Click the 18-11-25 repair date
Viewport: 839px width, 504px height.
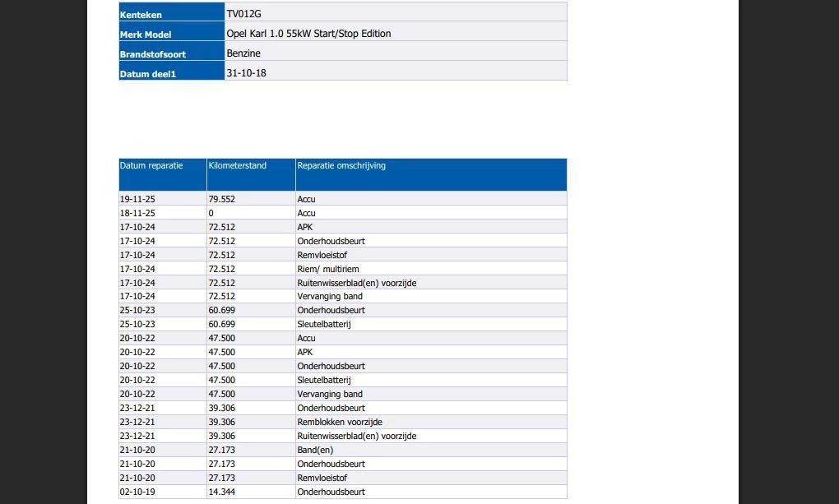tap(137, 213)
